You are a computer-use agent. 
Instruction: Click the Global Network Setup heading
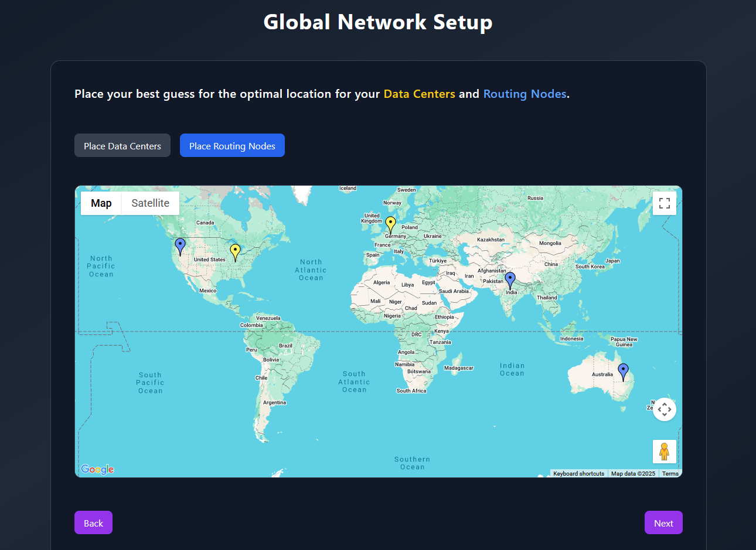tap(378, 22)
